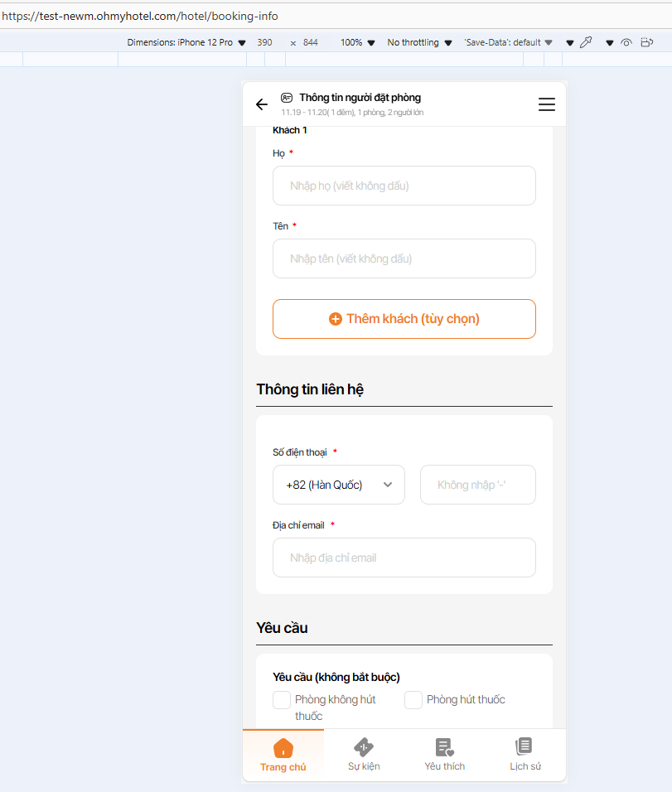This screenshot has width=672, height=792.
Task: Focus the Tên first name field
Action: [404, 258]
